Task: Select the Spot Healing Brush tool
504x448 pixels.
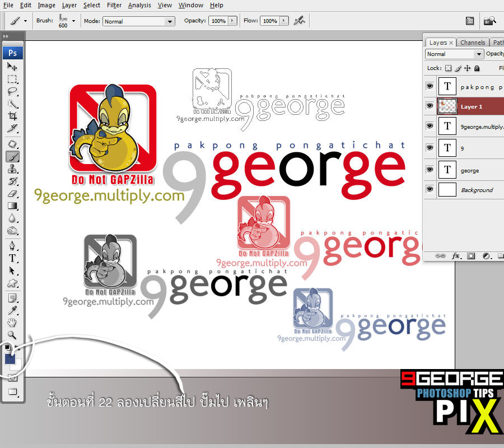Action: 12,144
